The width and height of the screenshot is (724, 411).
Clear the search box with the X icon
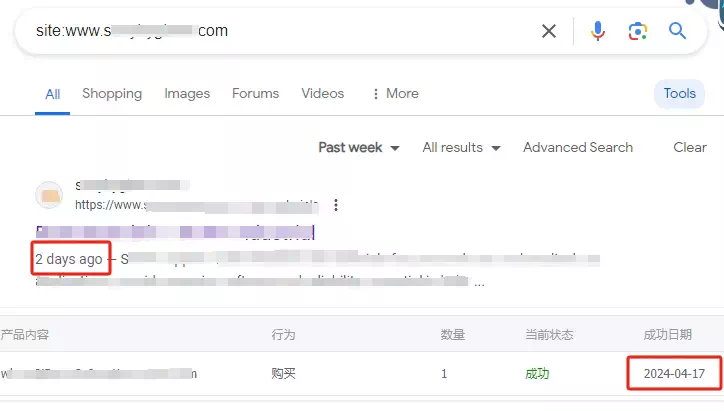(x=549, y=31)
